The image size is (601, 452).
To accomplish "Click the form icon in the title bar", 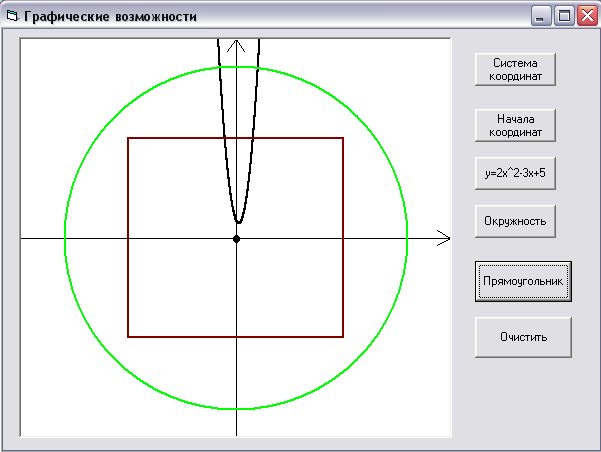I will [x=12, y=16].
